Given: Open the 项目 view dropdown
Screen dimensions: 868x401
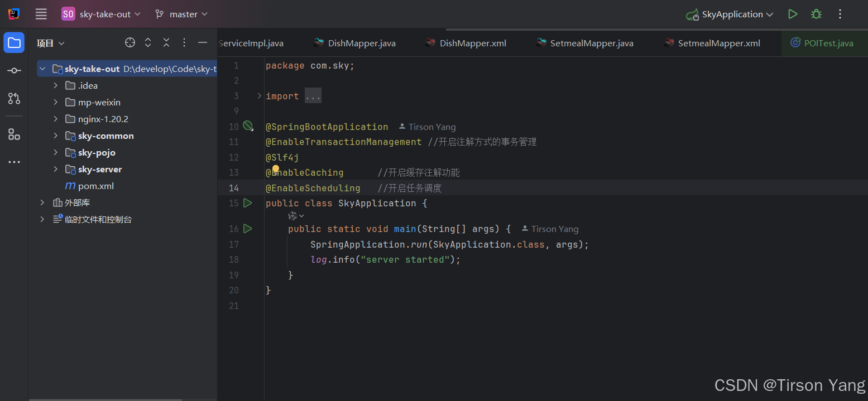Looking at the screenshot, I should pos(50,43).
